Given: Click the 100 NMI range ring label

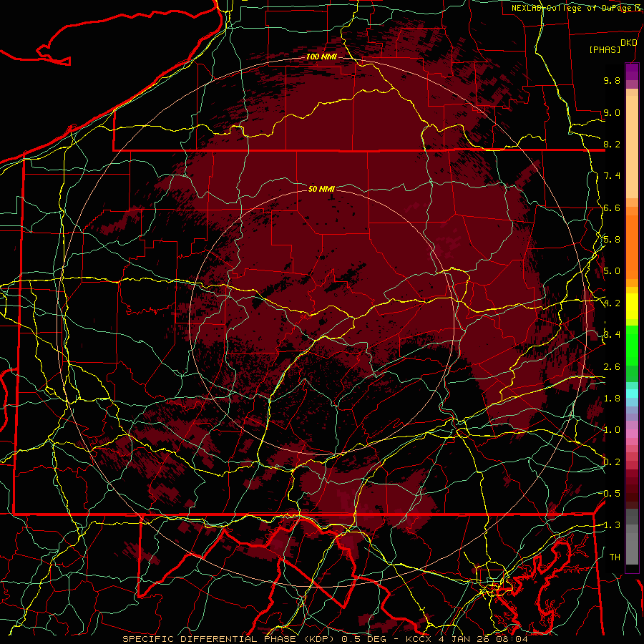Looking at the screenshot, I should click(x=321, y=57).
